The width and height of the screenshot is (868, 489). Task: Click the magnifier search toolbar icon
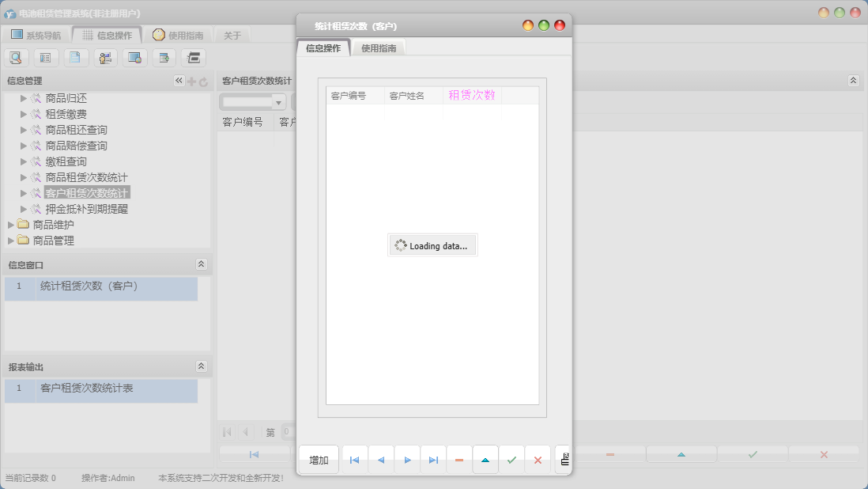click(16, 57)
